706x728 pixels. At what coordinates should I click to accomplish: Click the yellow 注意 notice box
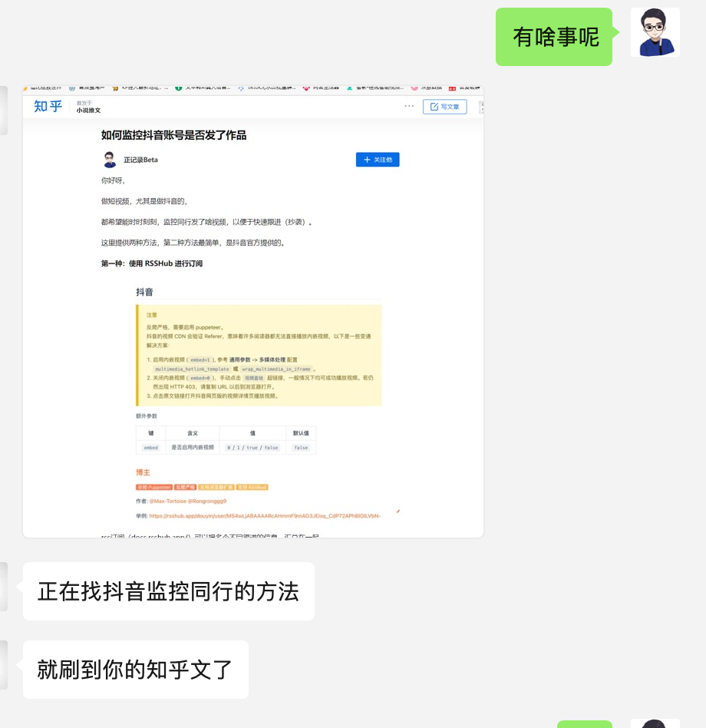pos(259,356)
